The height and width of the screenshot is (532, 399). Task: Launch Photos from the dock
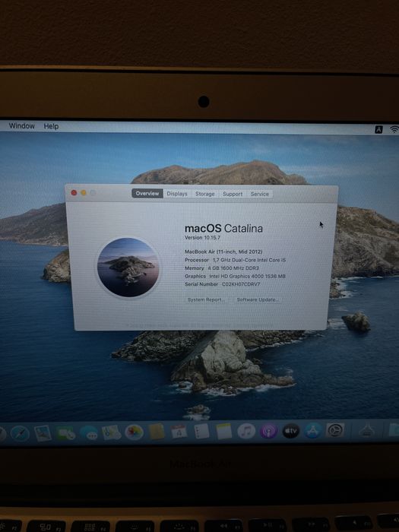coord(134,432)
